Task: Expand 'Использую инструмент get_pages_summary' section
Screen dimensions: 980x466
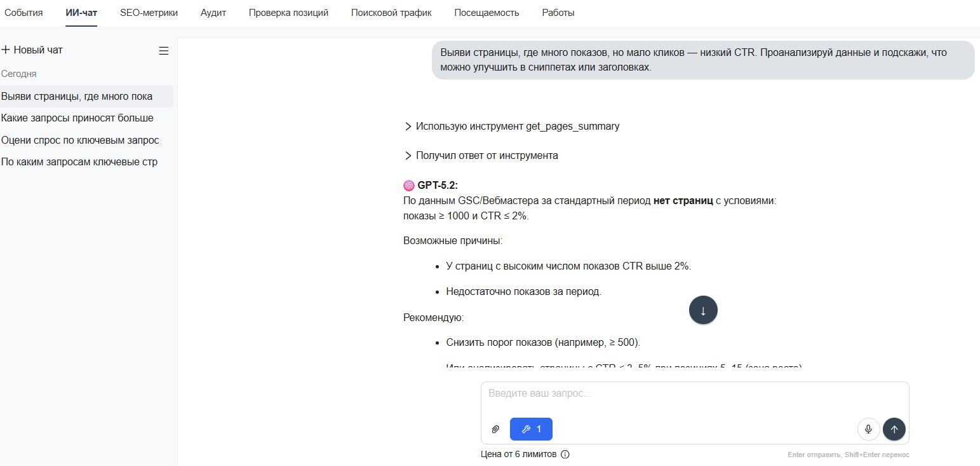Action: (511, 126)
